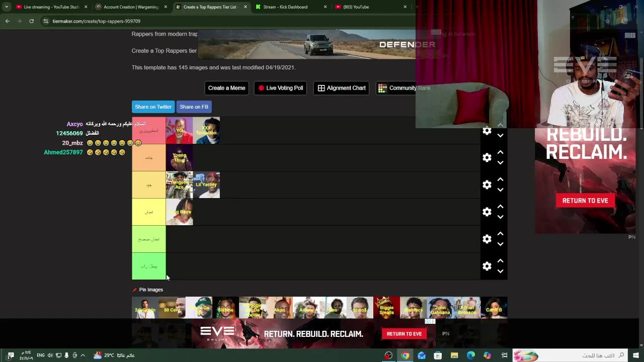
Task: Open Task View from the taskbar
Action: coord(504,355)
